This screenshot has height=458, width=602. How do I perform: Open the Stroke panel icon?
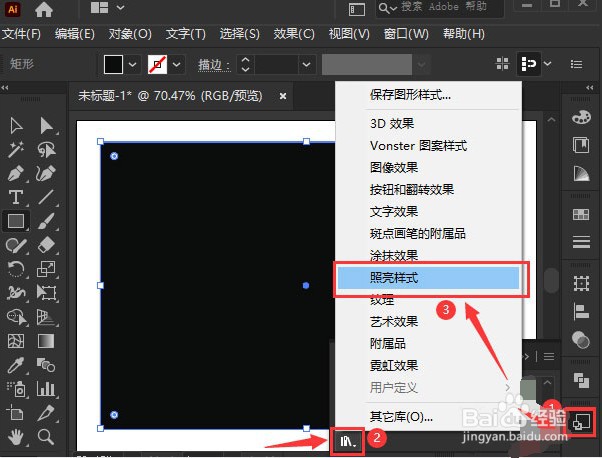click(581, 242)
